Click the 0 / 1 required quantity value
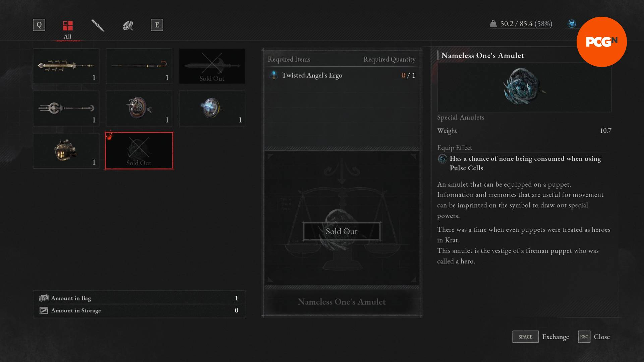Screen dimensions: 644x362 408,75
